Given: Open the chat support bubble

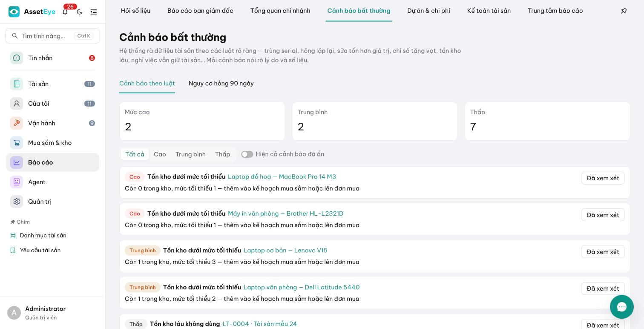Looking at the screenshot, I should [x=622, y=307].
